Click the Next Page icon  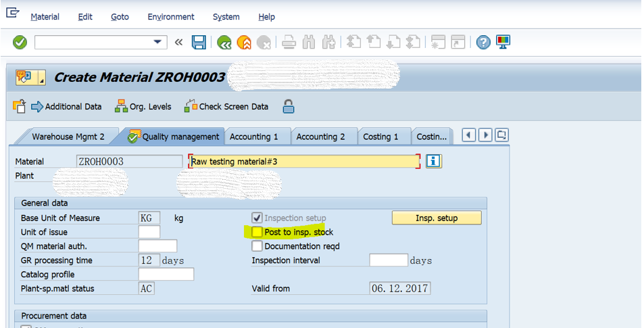pos(393,42)
